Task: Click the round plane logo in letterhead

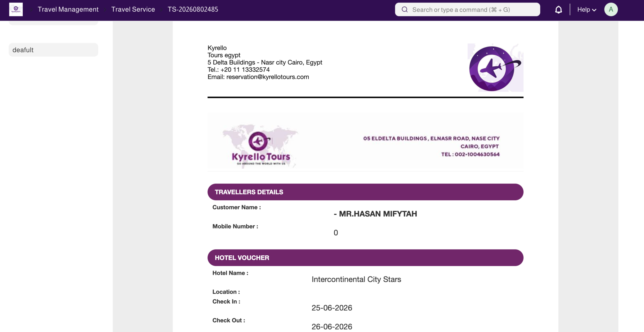Action: click(495, 68)
